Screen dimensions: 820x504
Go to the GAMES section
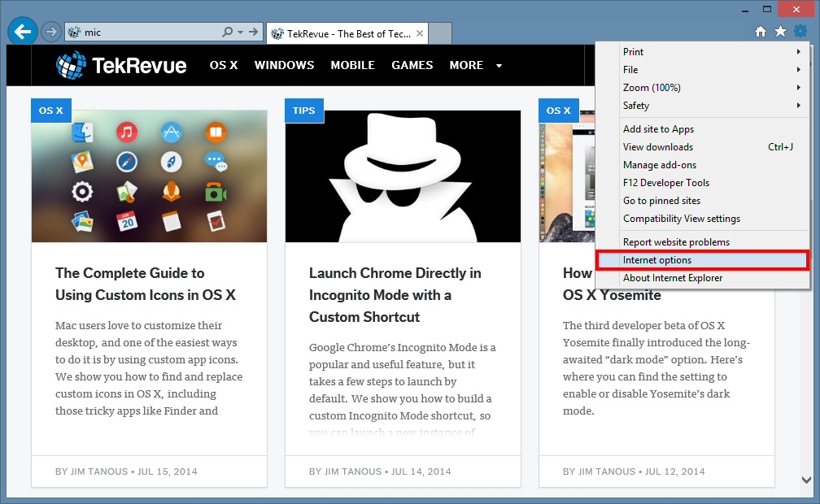(412, 65)
